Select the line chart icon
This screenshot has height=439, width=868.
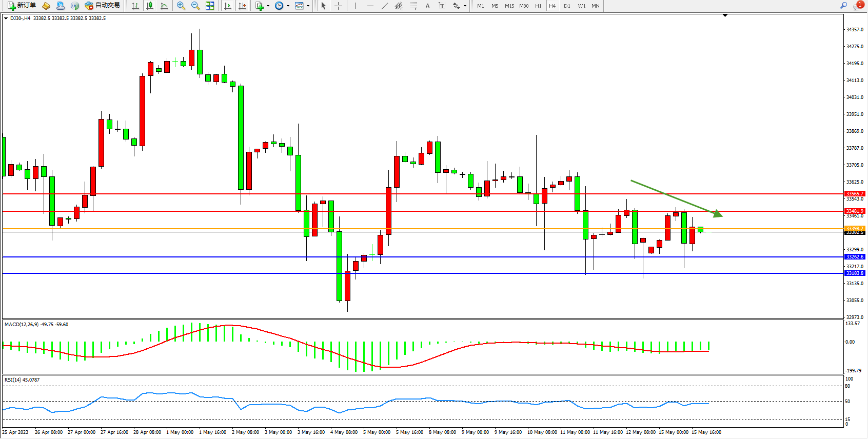point(164,6)
